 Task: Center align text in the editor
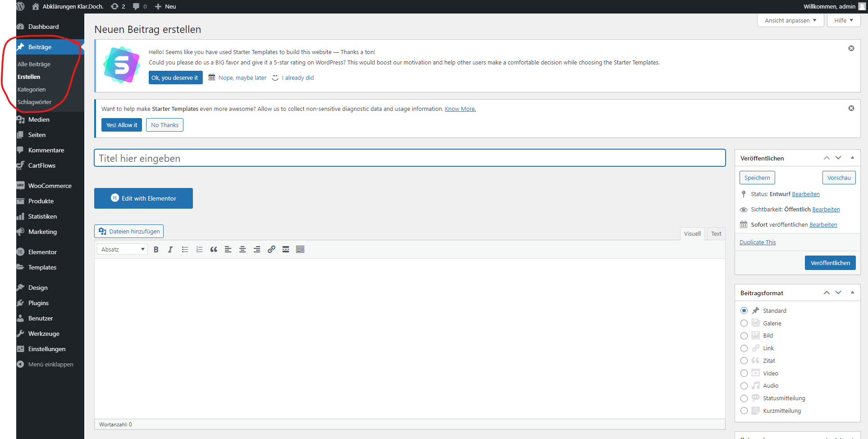coord(242,249)
